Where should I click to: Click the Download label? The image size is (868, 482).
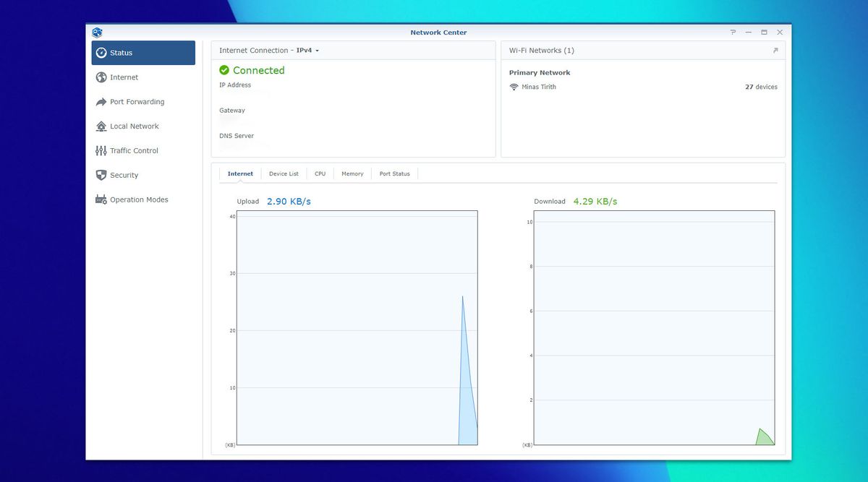point(550,202)
